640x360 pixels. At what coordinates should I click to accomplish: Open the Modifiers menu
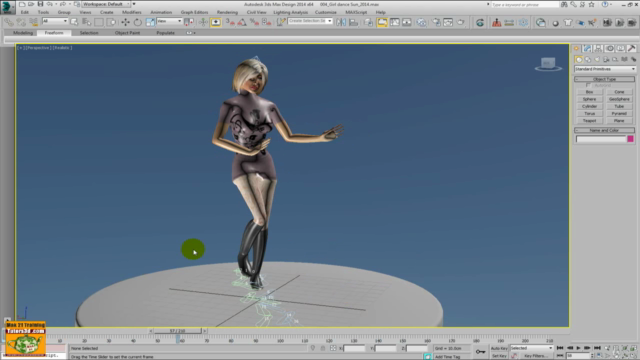pos(131,12)
